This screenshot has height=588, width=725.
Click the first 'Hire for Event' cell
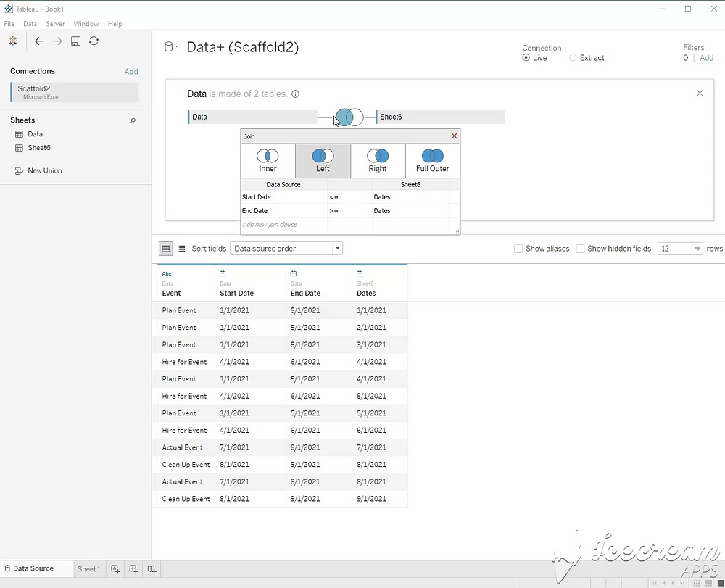click(x=184, y=362)
